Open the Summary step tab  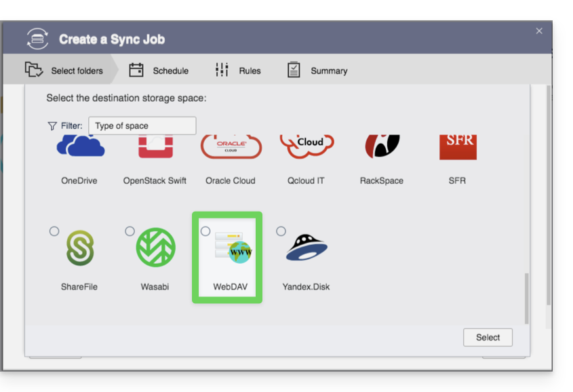317,71
